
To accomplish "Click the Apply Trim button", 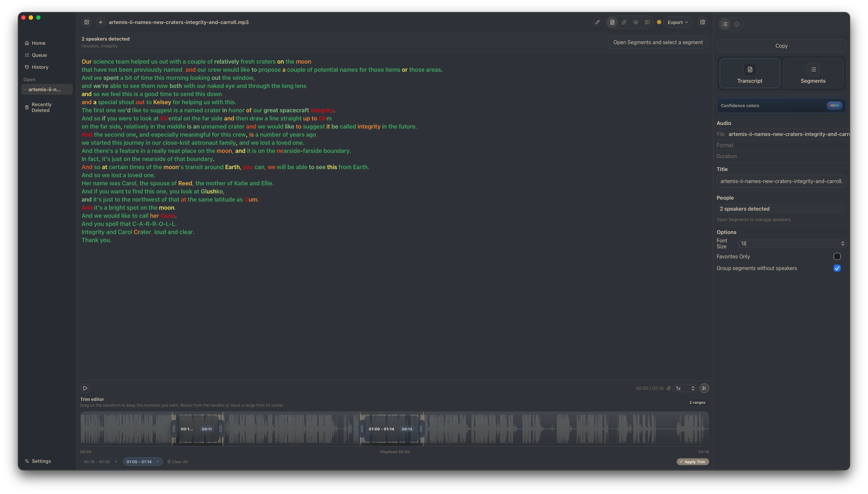I will tap(692, 462).
